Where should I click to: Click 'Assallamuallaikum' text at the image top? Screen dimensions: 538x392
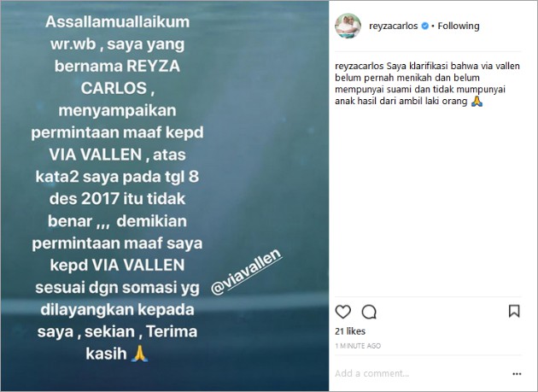pyautogui.click(x=117, y=22)
